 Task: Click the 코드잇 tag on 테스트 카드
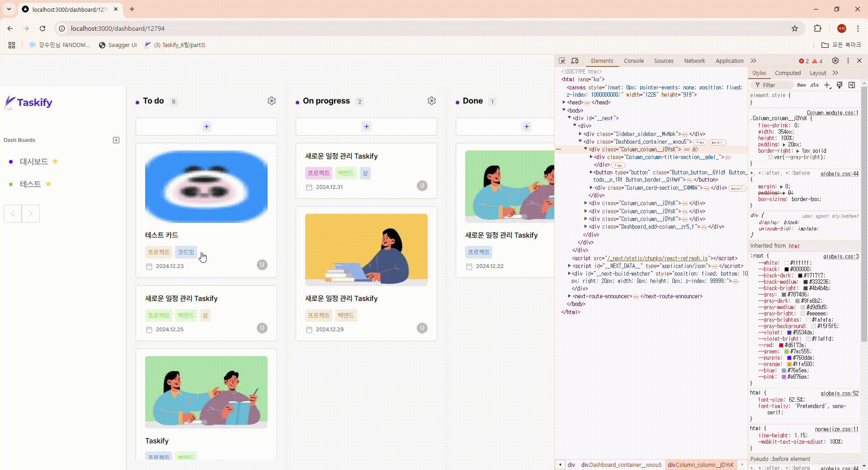186,252
